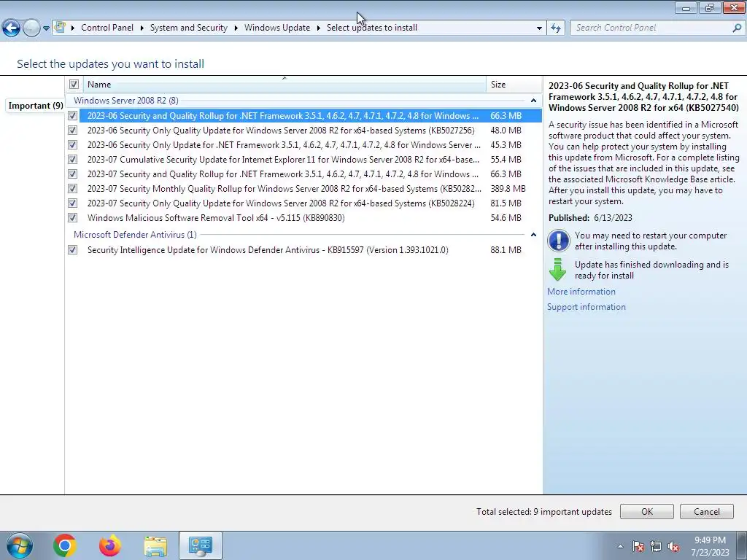Collapse the Windows Server 2008 R2 group
747x560 pixels.
click(x=533, y=101)
